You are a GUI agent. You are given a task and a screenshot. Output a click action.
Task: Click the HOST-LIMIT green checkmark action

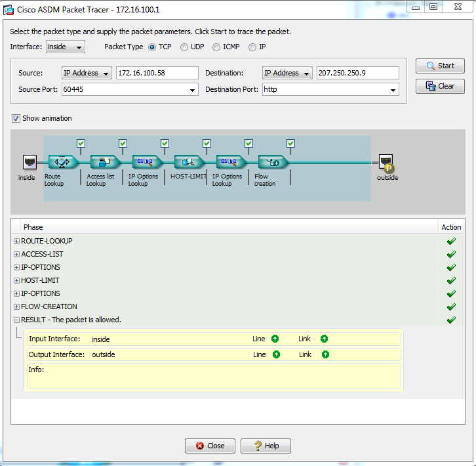pos(451,280)
